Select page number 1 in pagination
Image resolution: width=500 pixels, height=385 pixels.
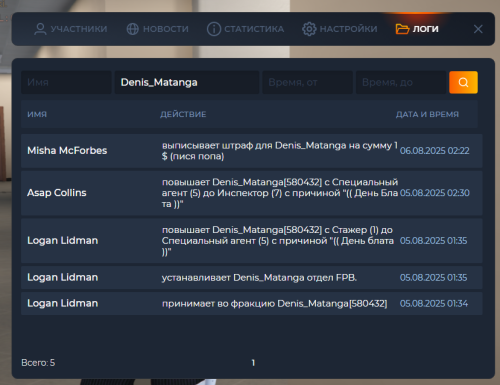point(253,363)
